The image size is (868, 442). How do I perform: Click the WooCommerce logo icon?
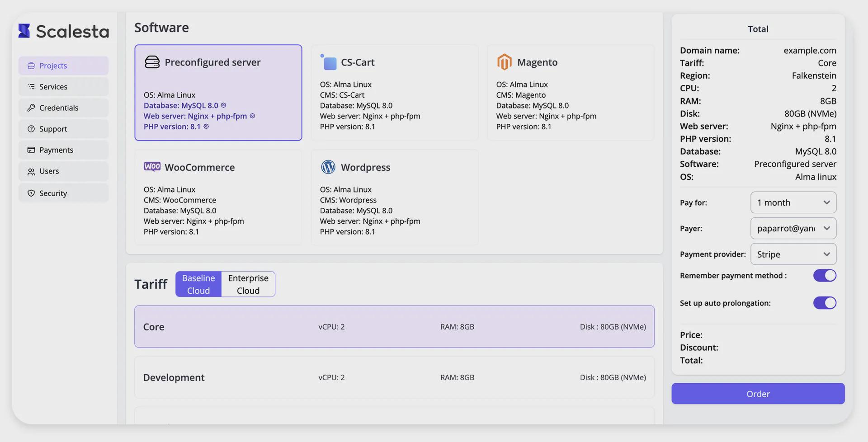152,167
